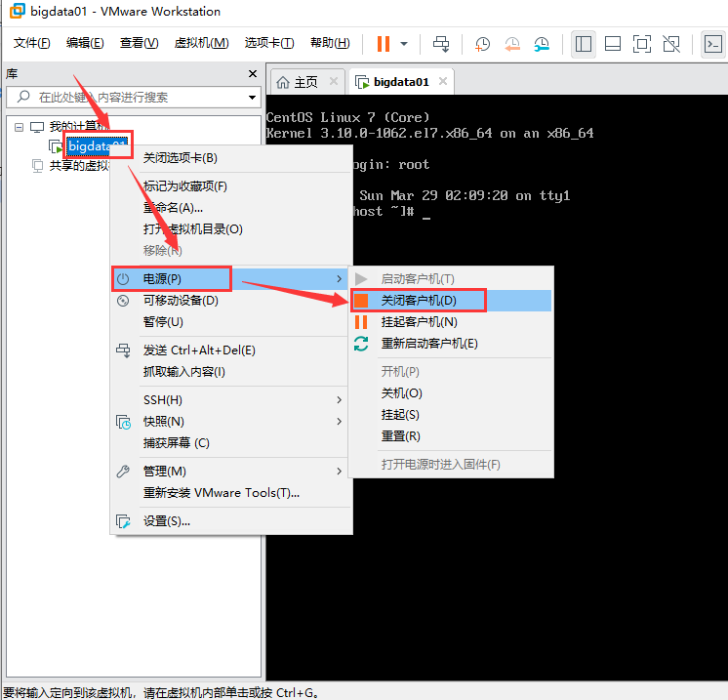Expand the SSH(H) submenu arrow
The width and height of the screenshot is (728, 700).
point(339,400)
